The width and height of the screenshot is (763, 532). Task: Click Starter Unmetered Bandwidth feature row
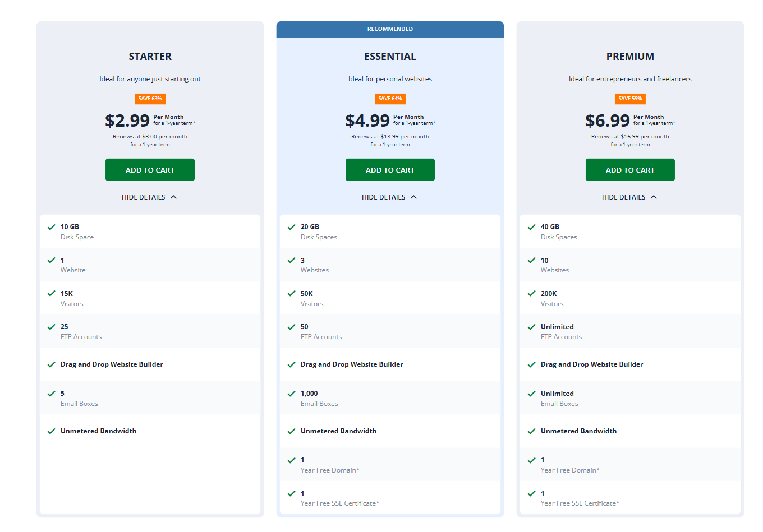(99, 431)
